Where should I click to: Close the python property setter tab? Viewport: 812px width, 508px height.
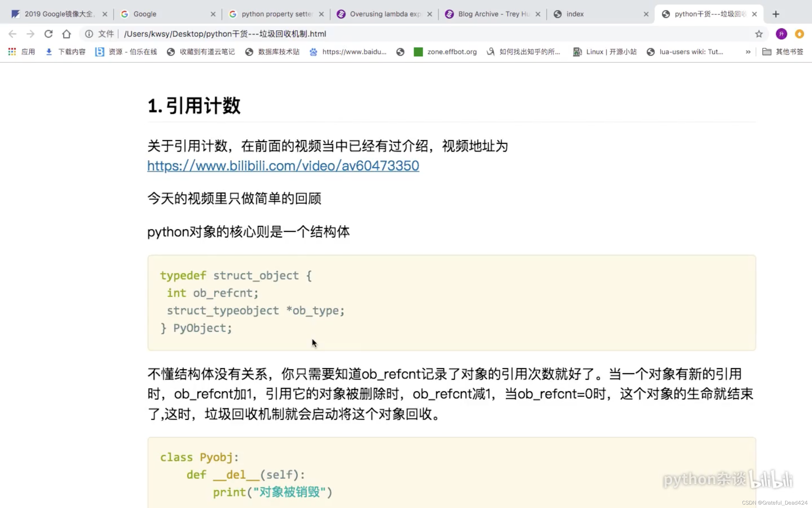click(321, 14)
